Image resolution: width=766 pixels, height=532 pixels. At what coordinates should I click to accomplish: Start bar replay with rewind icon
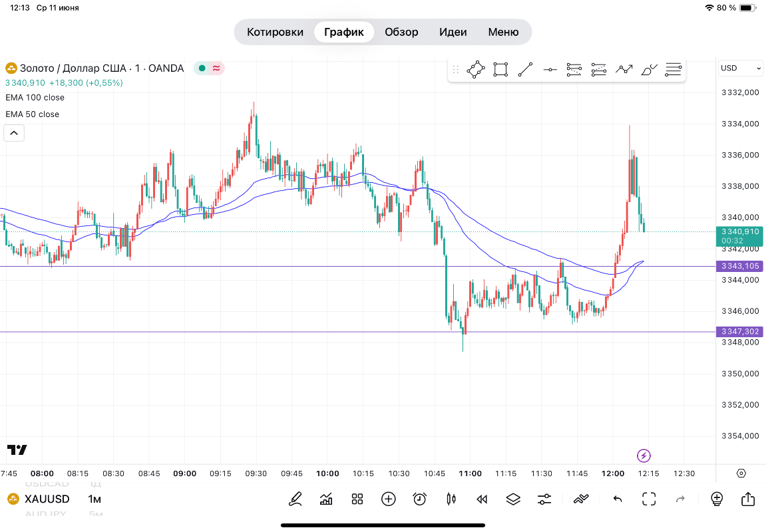point(482,499)
